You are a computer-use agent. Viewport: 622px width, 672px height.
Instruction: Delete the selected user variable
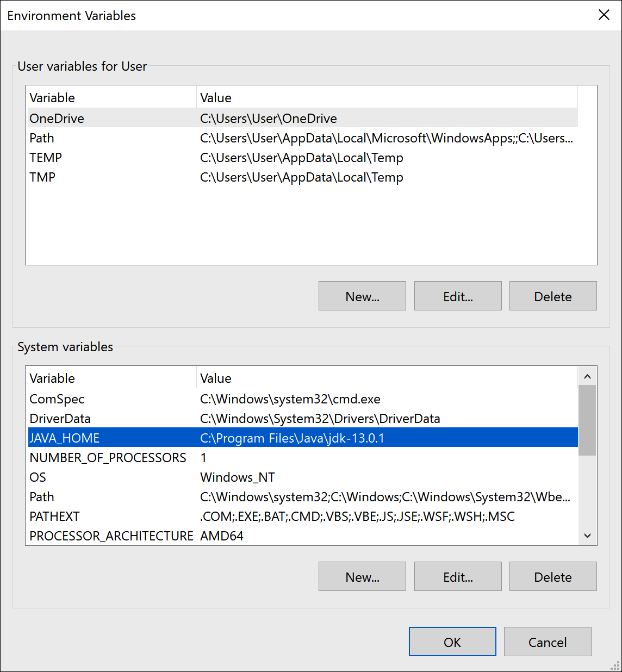(552, 296)
